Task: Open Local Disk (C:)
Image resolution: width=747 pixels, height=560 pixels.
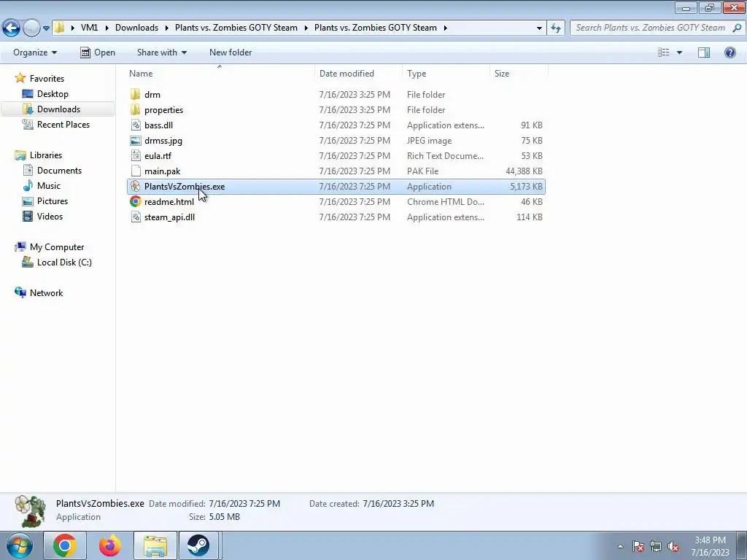Action: (x=64, y=262)
